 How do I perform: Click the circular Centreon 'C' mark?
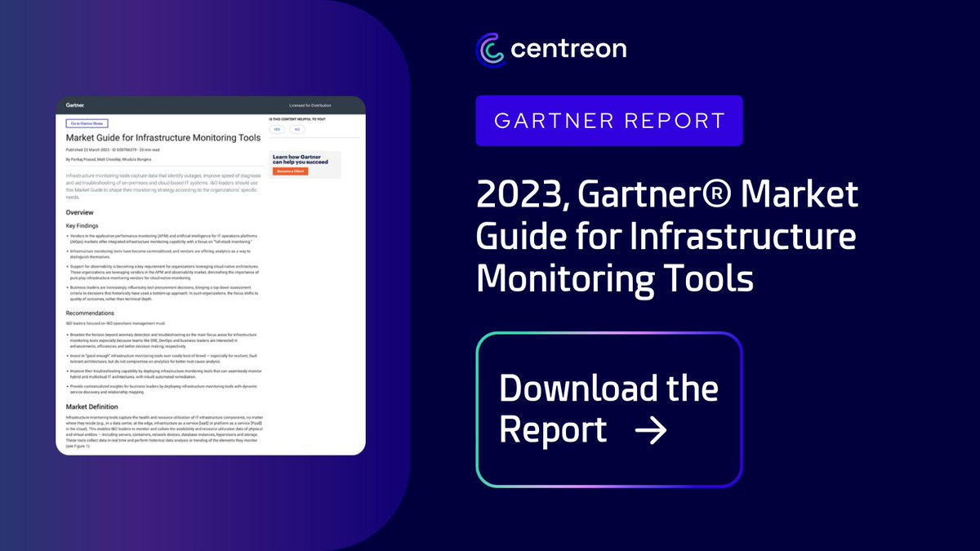click(x=490, y=48)
